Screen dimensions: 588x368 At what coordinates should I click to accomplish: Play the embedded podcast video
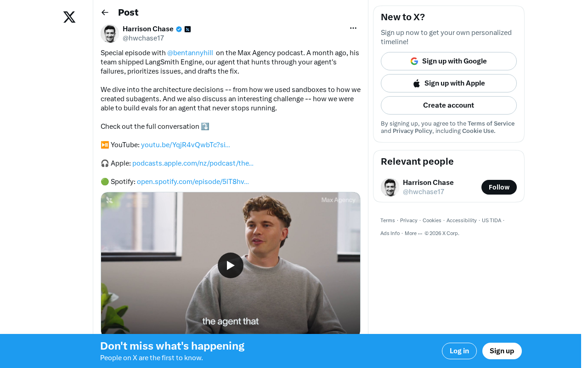(x=231, y=265)
